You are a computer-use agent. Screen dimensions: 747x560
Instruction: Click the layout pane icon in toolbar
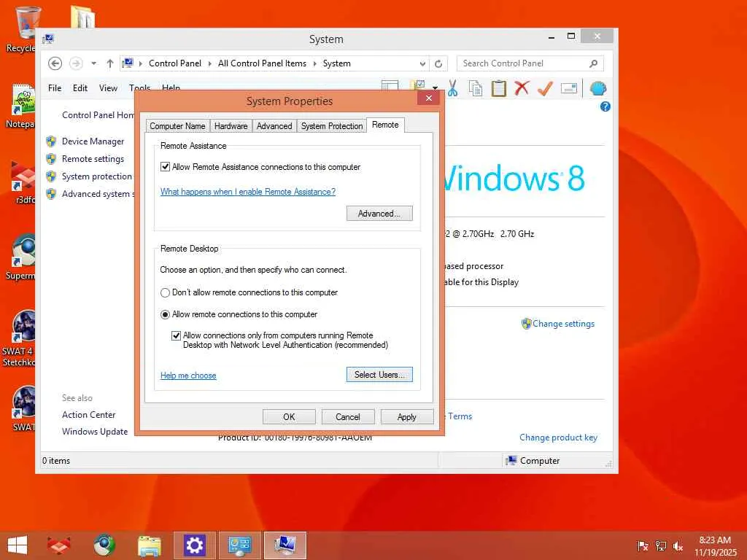390,86
